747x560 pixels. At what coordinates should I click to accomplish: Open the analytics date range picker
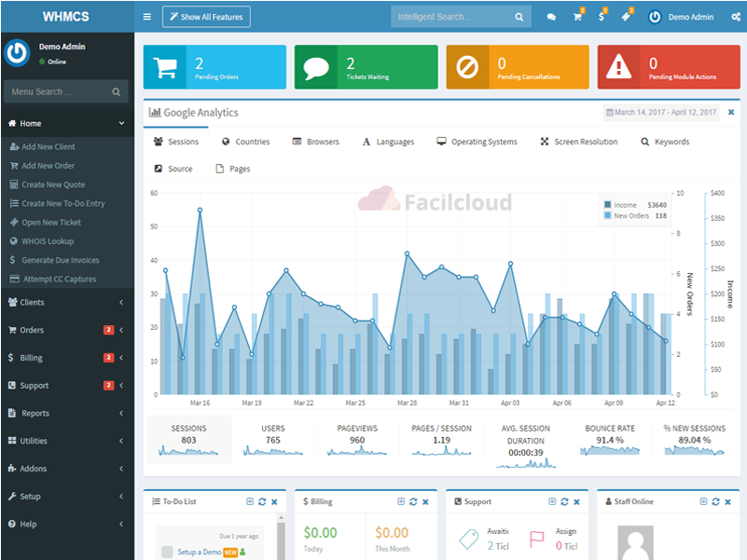pos(661,113)
